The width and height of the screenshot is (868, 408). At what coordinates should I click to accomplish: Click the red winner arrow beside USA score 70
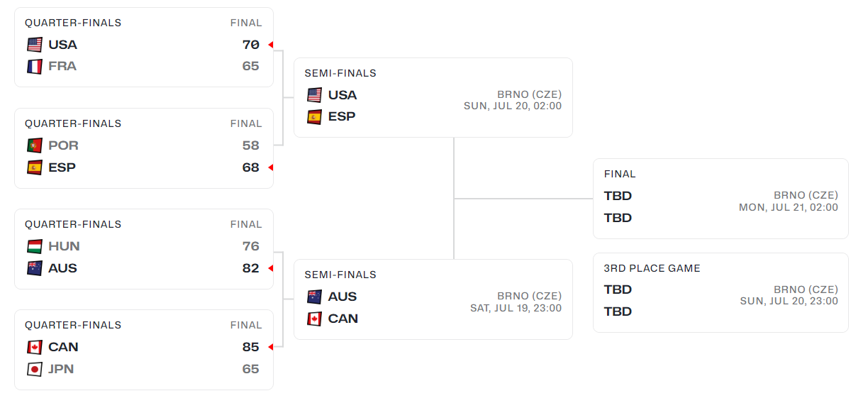point(270,45)
